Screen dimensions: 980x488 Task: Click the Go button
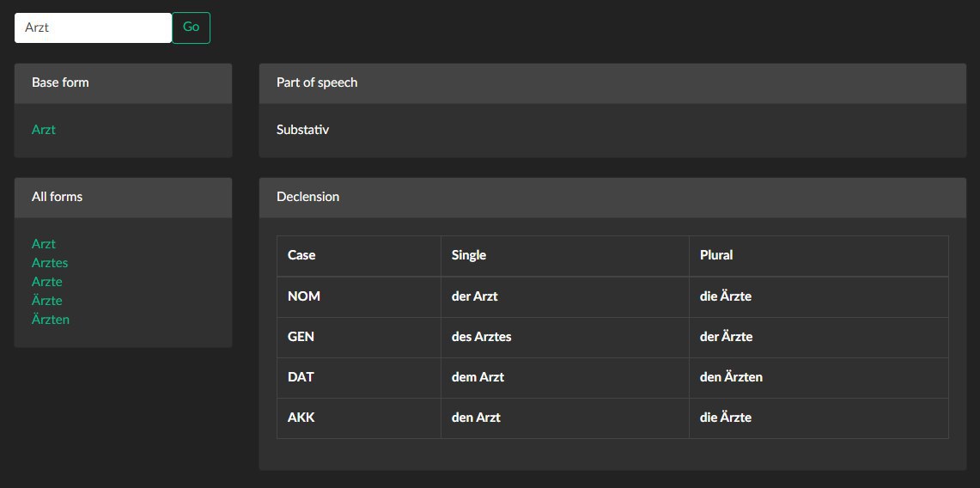[x=191, y=27]
